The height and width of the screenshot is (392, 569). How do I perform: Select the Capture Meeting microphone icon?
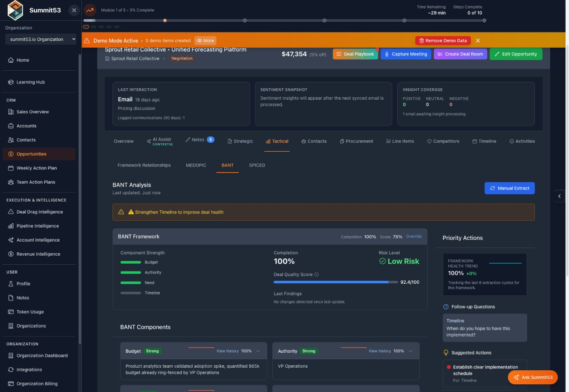pos(387,54)
